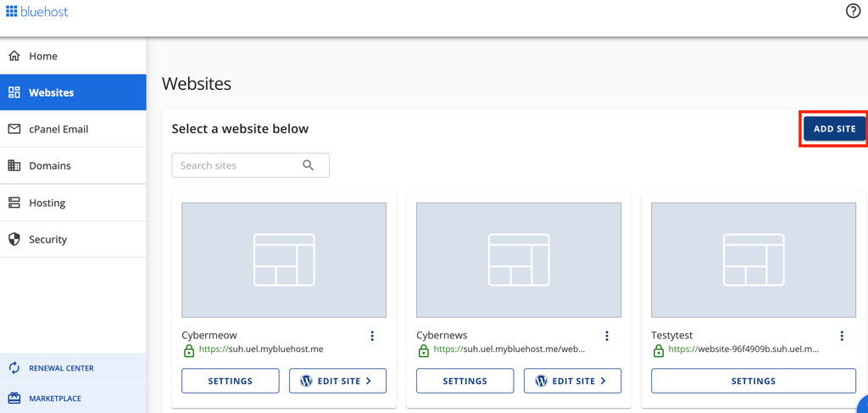Click the Websites page heading
Screen dimensions: 868x413
tap(197, 84)
